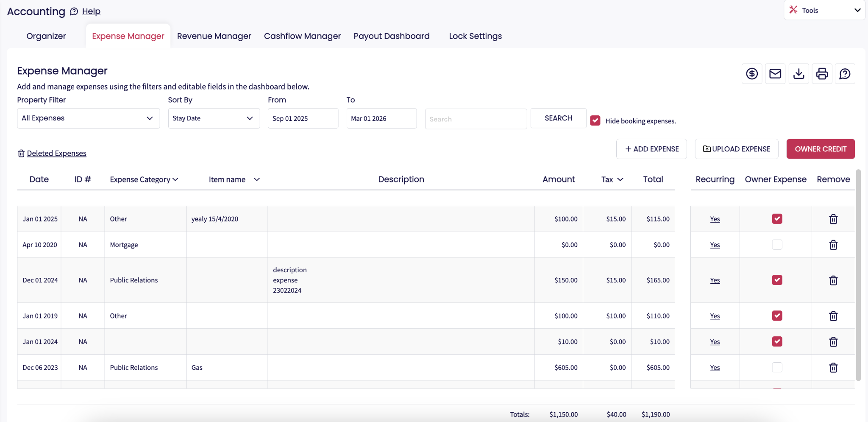Expand the Sort By dropdown

click(214, 118)
